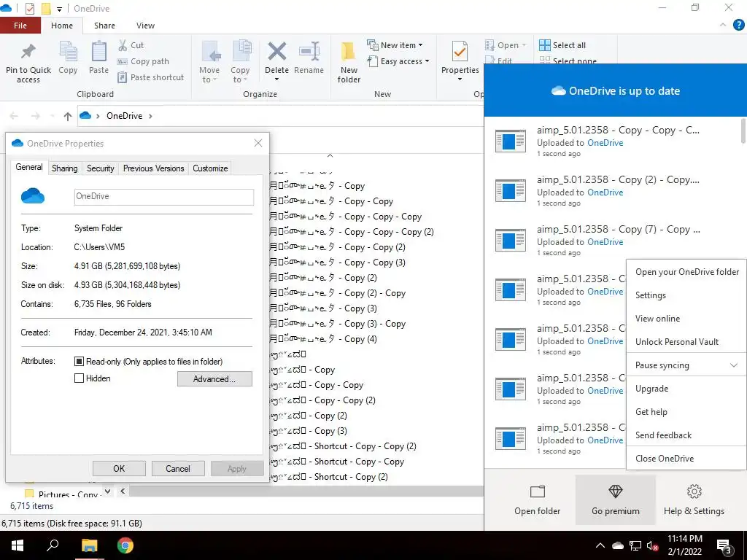Close the OneDrive Properties dialog
This screenshot has width=747, height=560.
tap(258, 143)
